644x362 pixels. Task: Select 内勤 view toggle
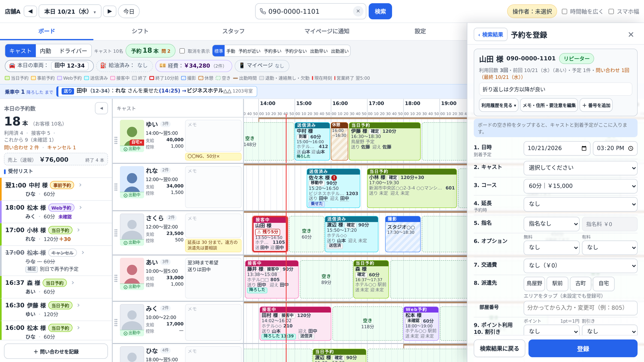click(x=45, y=51)
